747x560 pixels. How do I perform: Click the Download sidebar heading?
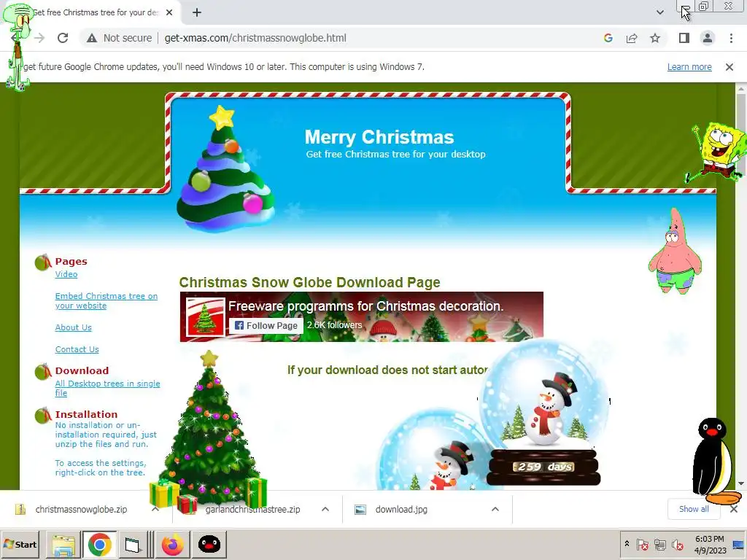(82, 370)
